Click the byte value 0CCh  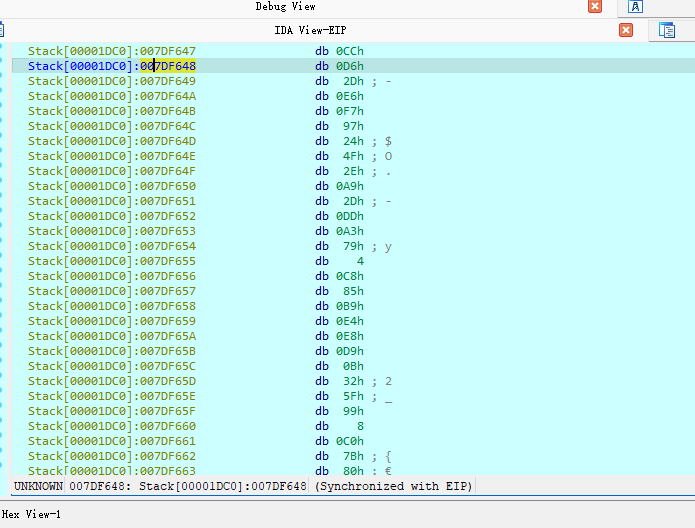point(350,51)
